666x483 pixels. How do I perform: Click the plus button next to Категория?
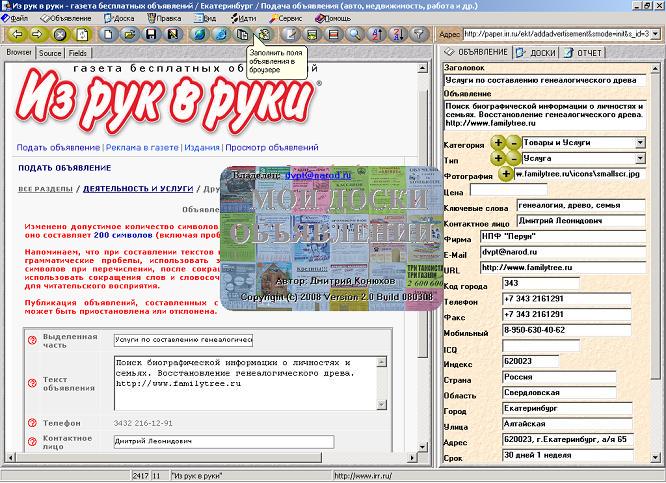pos(498,143)
